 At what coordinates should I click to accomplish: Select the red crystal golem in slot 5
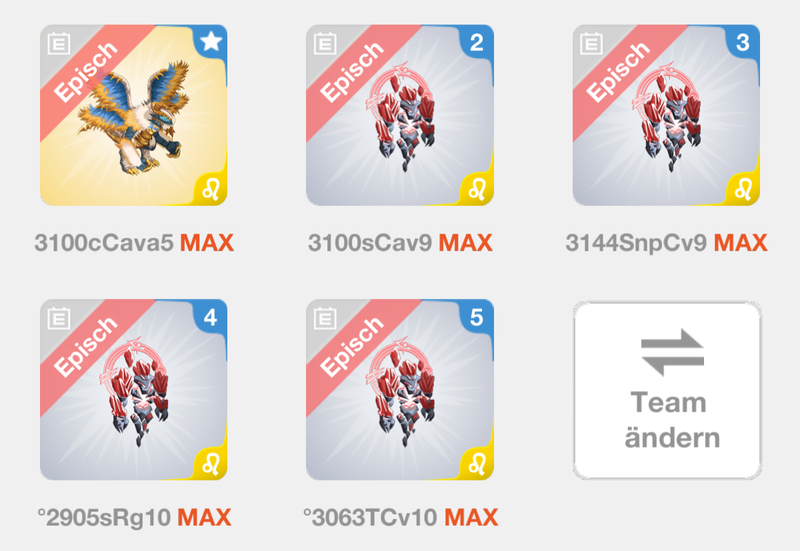coord(401,392)
